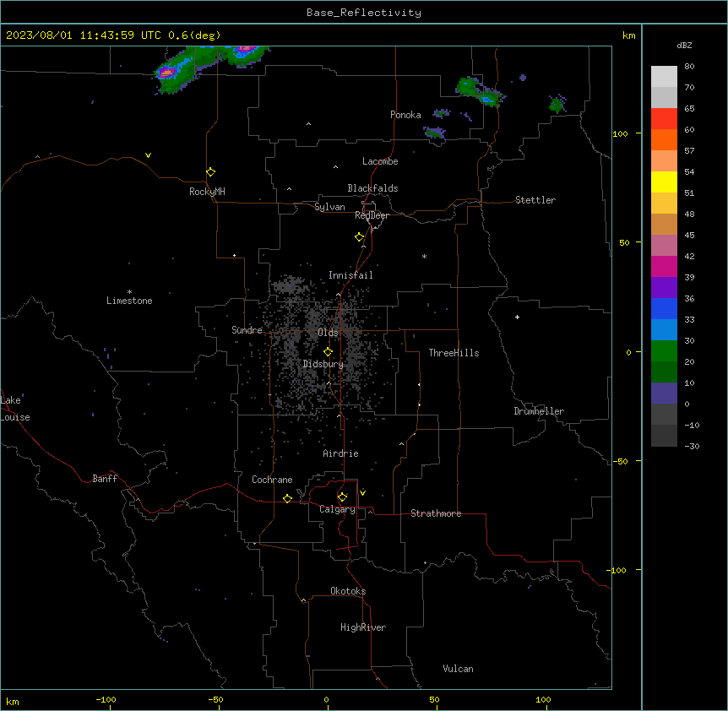Click the Banff label

pos(105,479)
